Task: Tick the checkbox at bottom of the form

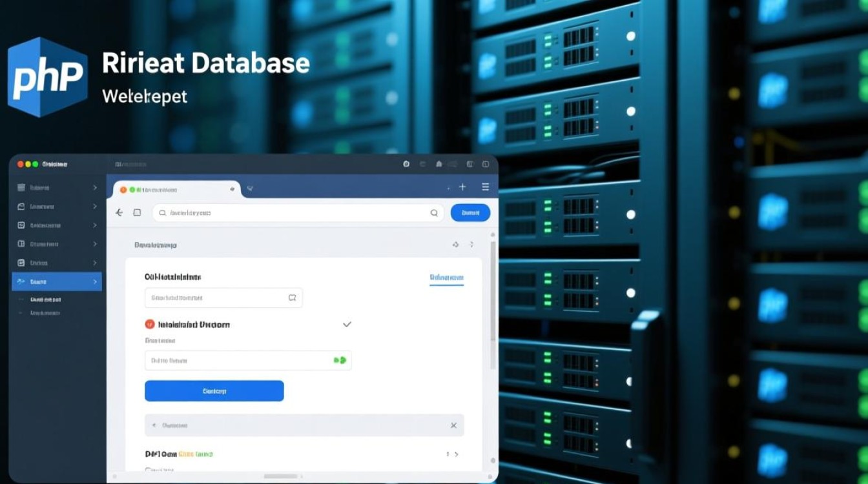Action: (x=149, y=470)
